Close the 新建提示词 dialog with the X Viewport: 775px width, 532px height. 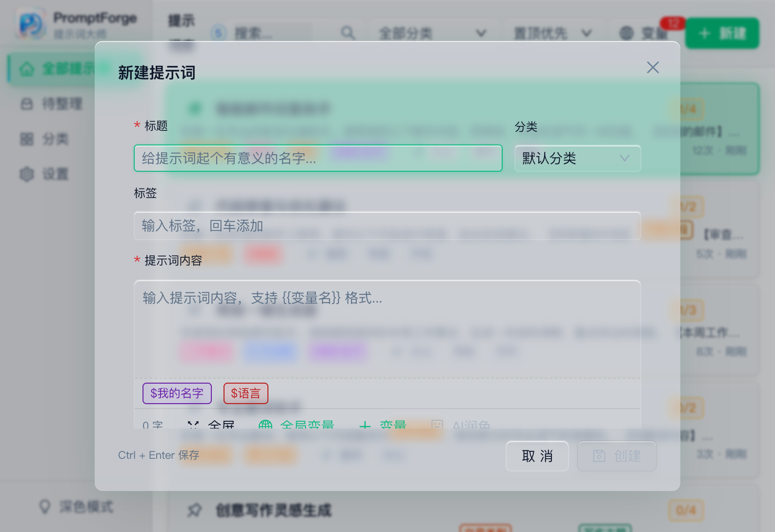click(x=653, y=67)
